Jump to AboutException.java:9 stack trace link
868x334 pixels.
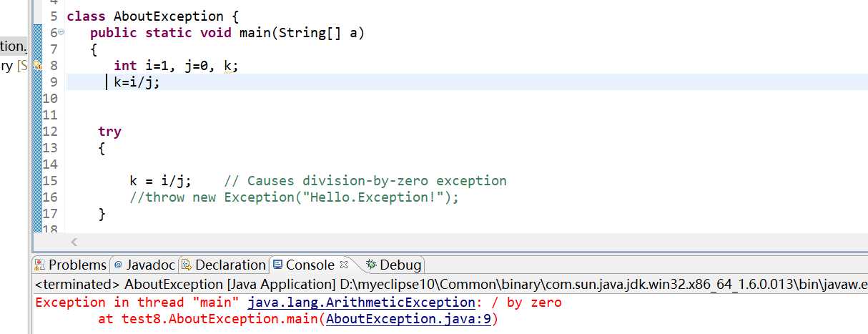coord(408,319)
